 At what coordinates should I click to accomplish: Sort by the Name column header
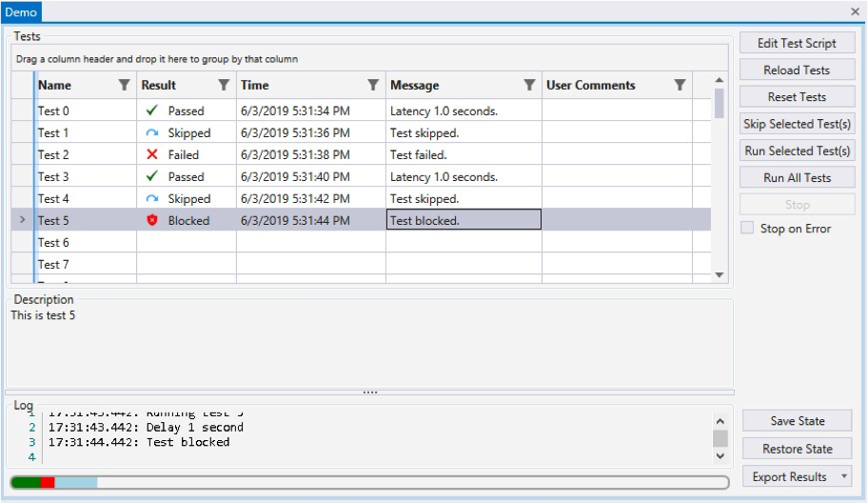click(x=71, y=86)
